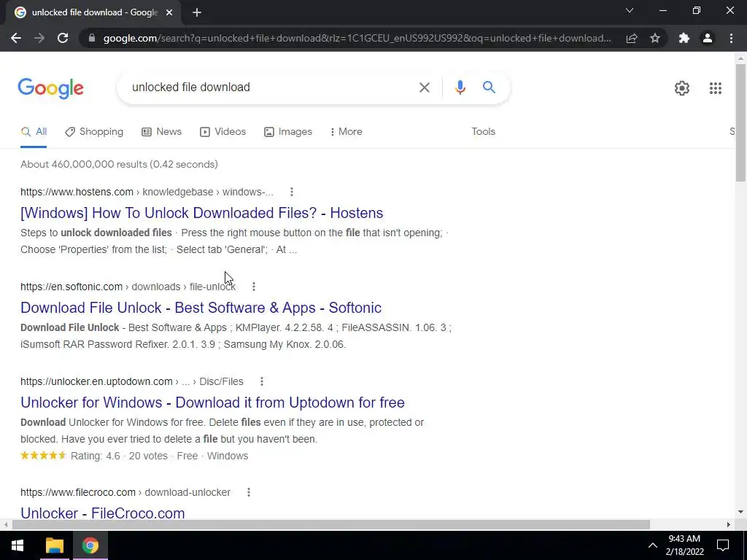Click the scroll-down arrow of vertical scrollbar
The width and height of the screenshot is (747, 560).
[740, 513]
